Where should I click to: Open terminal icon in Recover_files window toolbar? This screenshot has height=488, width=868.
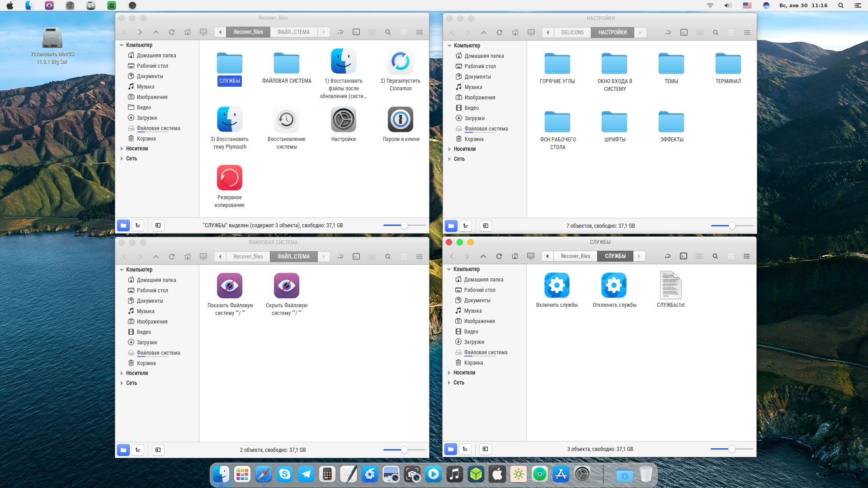pos(356,32)
